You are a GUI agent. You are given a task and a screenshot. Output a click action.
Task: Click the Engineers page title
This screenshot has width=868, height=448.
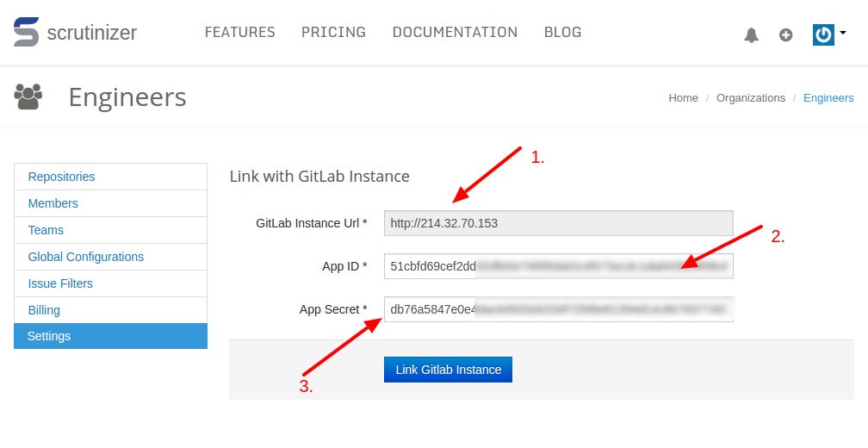click(127, 97)
